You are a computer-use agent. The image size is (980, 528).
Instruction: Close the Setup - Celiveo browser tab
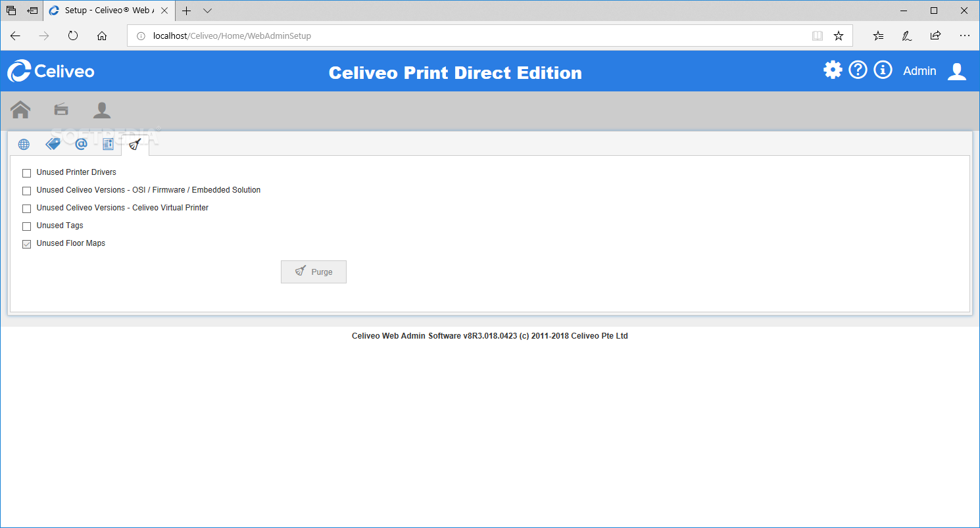click(164, 11)
